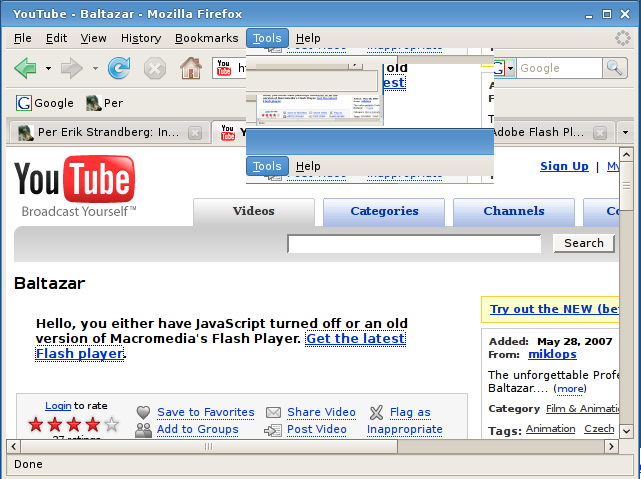This screenshot has width=641, height=479.
Task: Click the YouTube Search button
Action: click(x=584, y=243)
